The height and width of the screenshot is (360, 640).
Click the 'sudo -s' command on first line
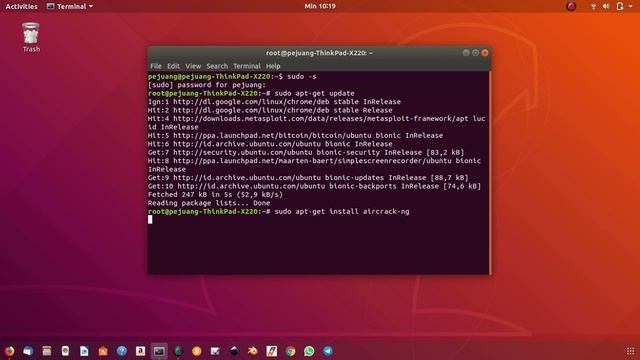(302, 76)
